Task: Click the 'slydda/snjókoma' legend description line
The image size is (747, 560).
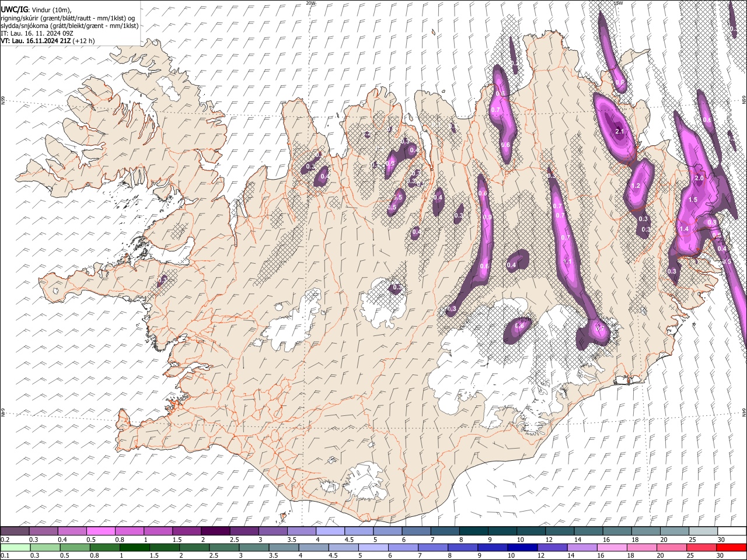Action: [69, 26]
